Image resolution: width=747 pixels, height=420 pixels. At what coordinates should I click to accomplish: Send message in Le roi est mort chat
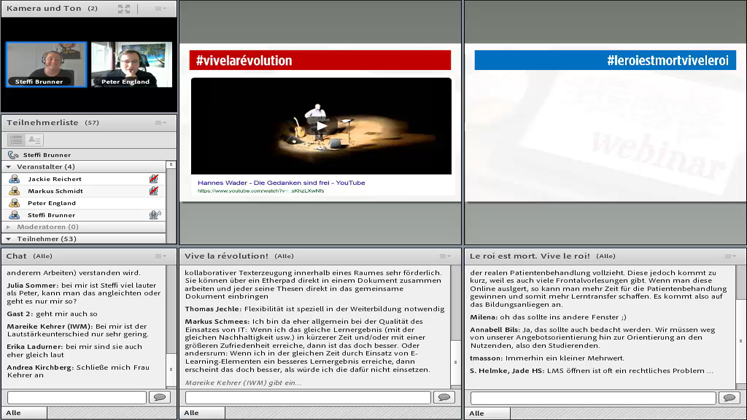(x=729, y=397)
